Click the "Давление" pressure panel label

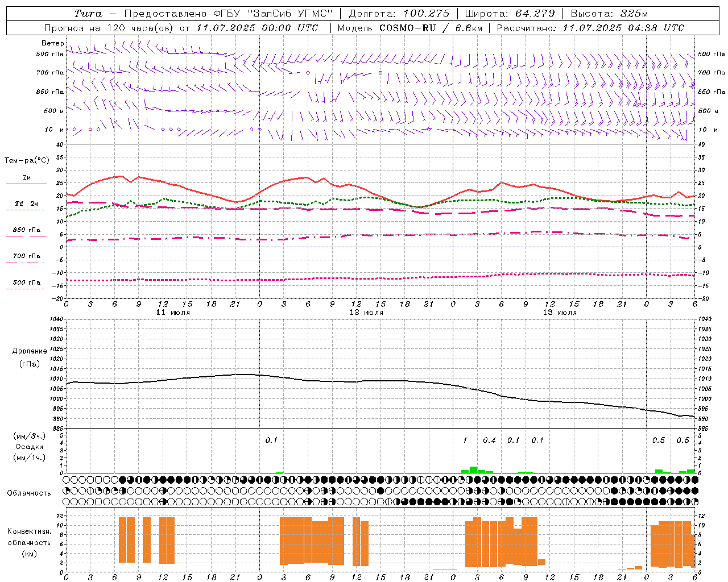pyautogui.click(x=30, y=351)
